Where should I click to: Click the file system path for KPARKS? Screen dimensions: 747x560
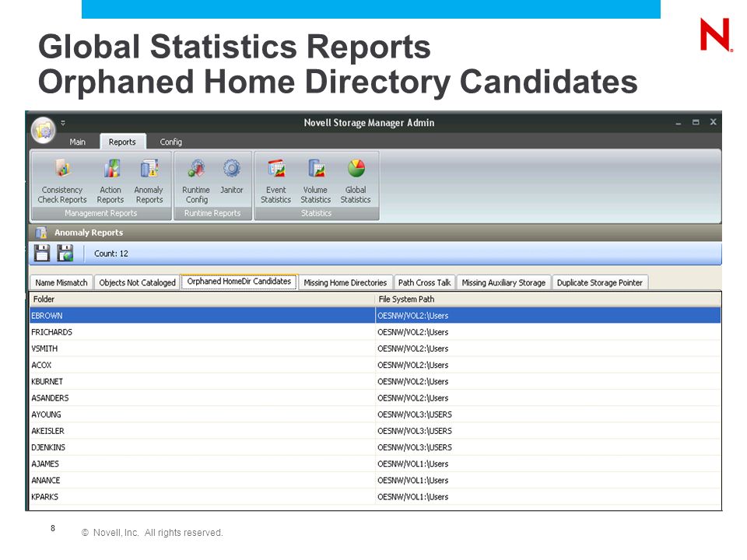[x=412, y=497]
